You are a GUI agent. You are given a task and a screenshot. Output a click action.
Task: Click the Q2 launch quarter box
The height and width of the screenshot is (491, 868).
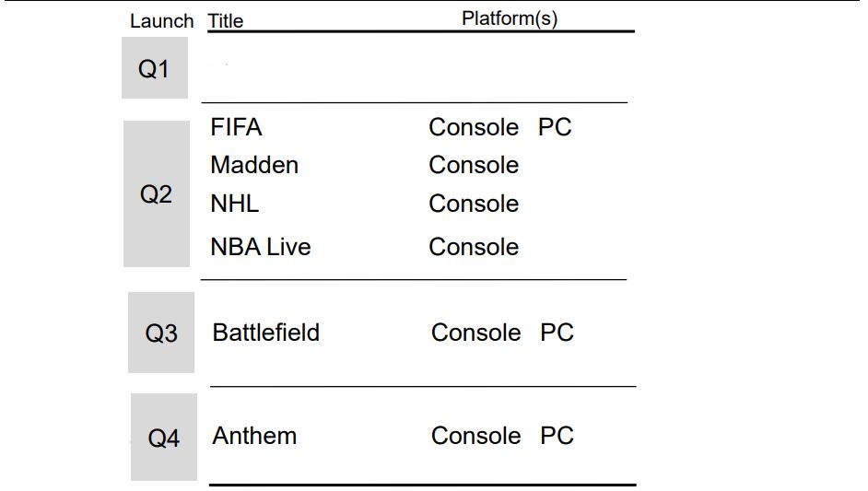pos(156,194)
